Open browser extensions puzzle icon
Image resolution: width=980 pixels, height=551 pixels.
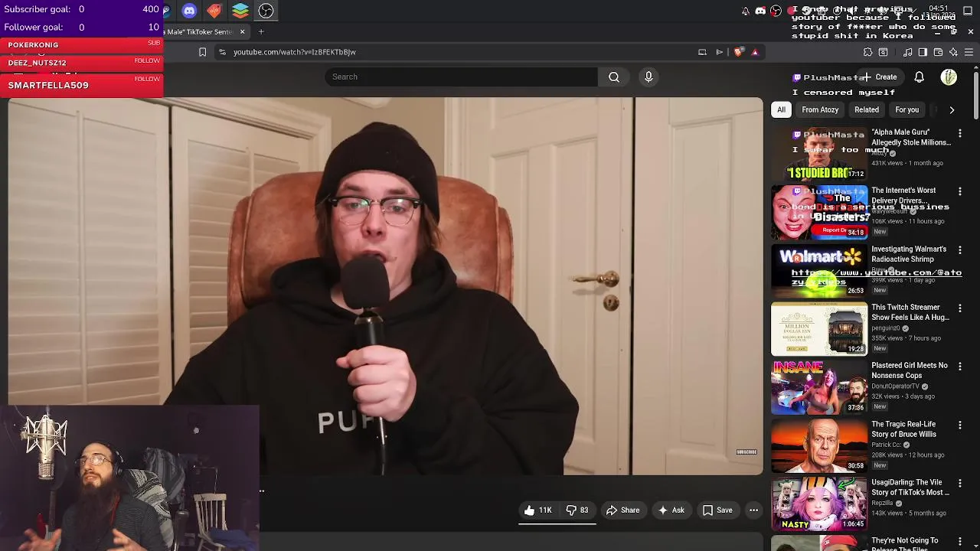click(x=867, y=52)
